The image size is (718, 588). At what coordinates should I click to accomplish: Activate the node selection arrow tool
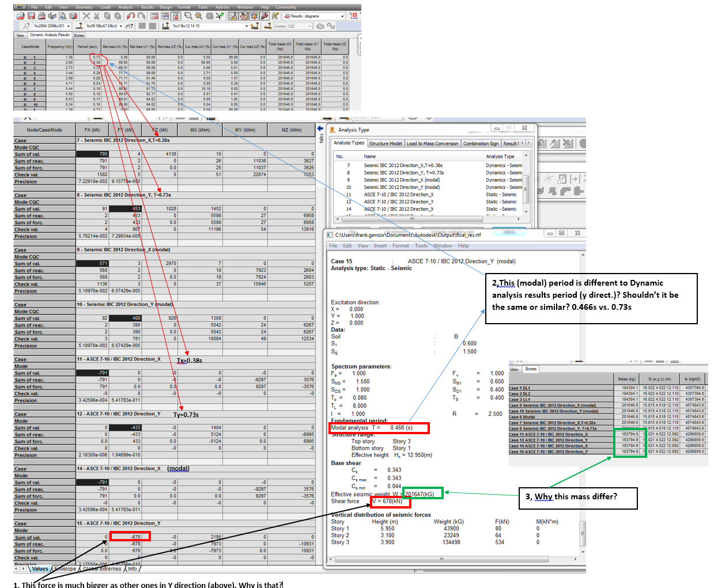coord(26,25)
